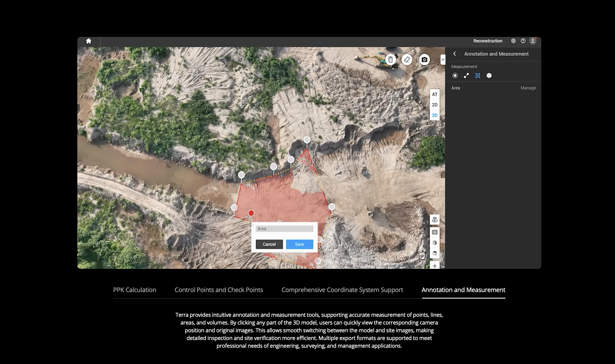The height and width of the screenshot is (364, 615).
Task: Click the Home icon
Action: tap(88, 41)
